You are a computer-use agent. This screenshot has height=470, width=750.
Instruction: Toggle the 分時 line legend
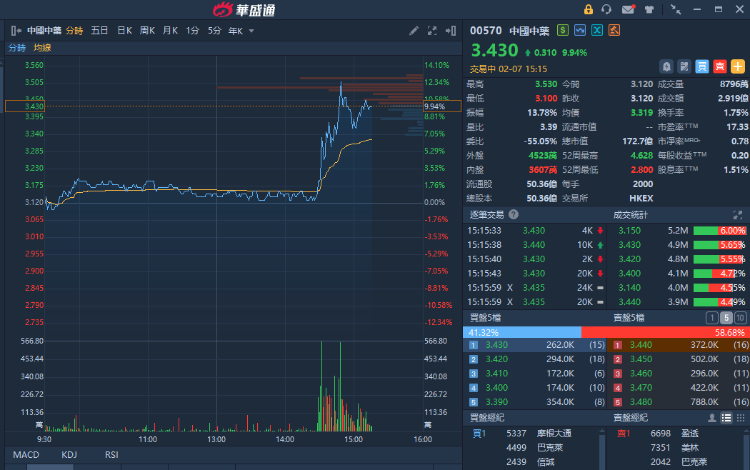click(17, 48)
